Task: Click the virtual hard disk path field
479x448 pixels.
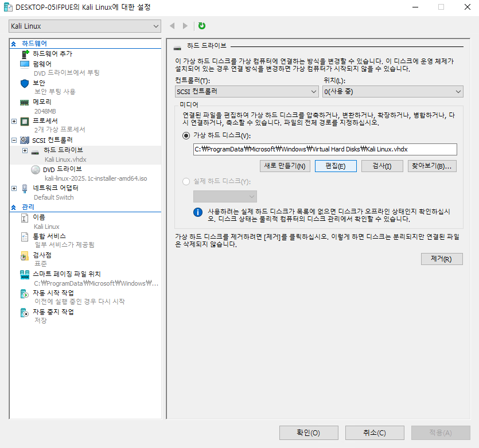Action: click(325, 150)
